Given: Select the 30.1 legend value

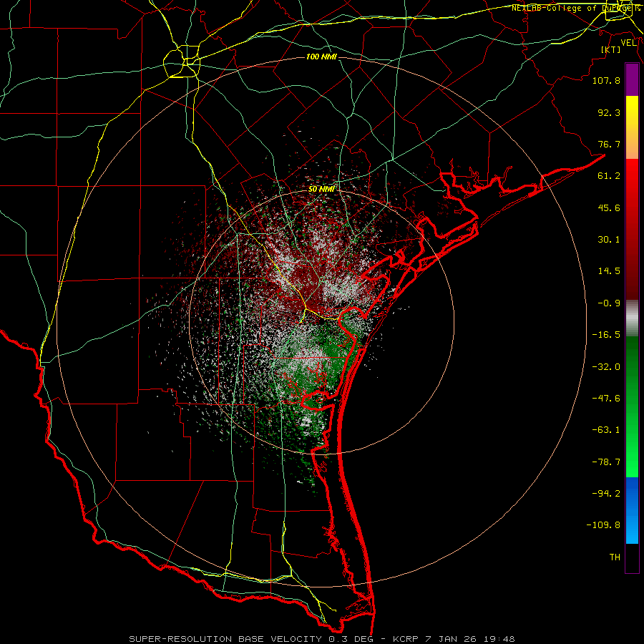Looking at the screenshot, I should tap(609, 240).
